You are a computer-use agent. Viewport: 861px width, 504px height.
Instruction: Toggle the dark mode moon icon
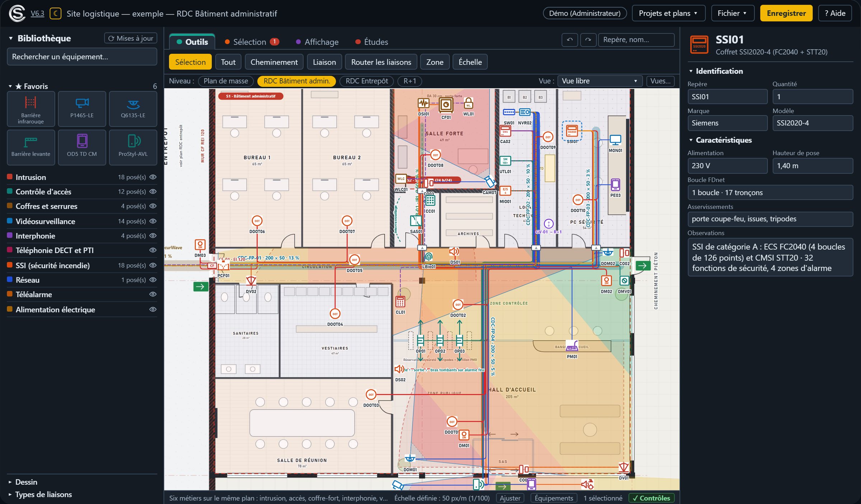click(x=55, y=14)
